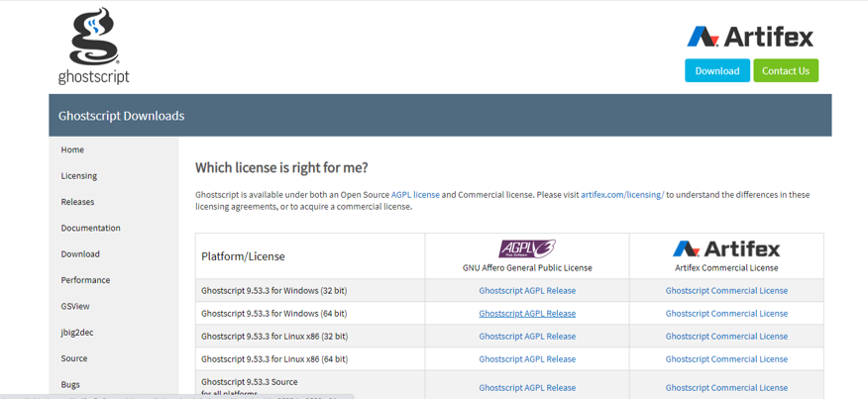868x399 pixels.
Task: Click 'Artifex Commercial License' header text
Action: [x=726, y=268]
